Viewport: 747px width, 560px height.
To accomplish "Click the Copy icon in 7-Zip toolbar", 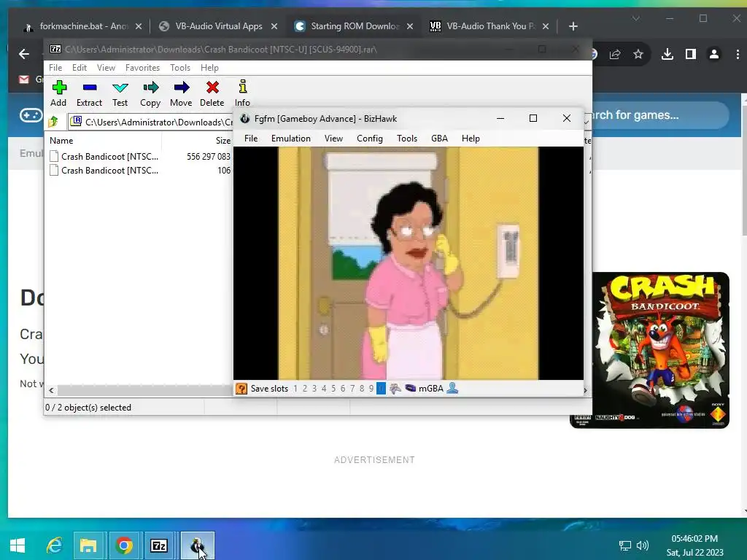I will point(150,93).
